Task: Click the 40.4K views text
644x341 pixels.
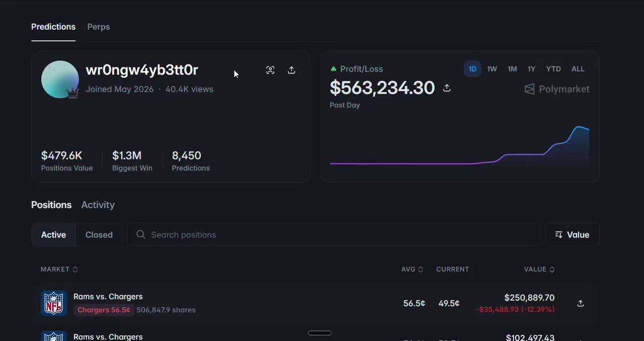Action: [x=189, y=89]
